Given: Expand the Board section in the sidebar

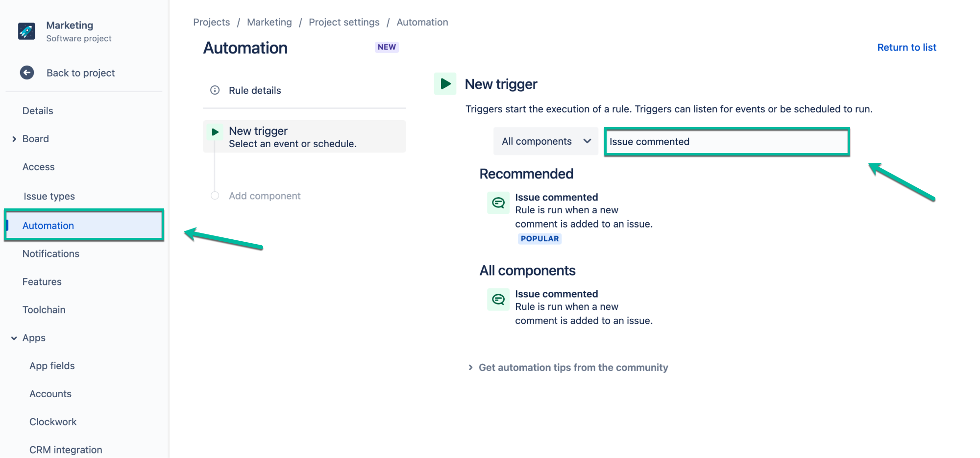Looking at the screenshot, I should click(x=14, y=138).
